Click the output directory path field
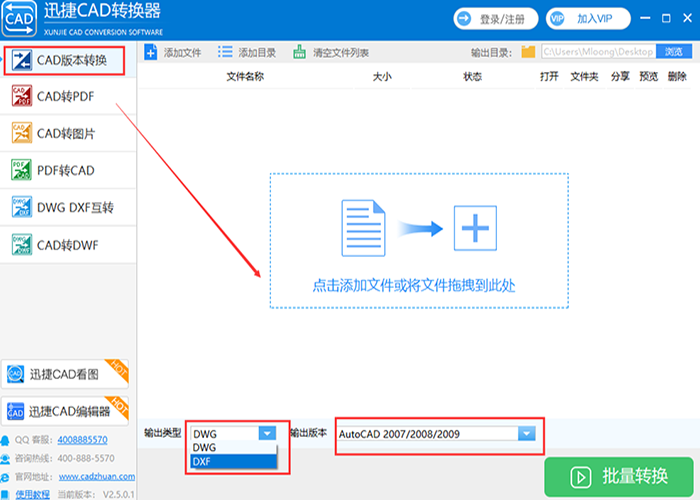This screenshot has height=500, width=700. point(598,52)
